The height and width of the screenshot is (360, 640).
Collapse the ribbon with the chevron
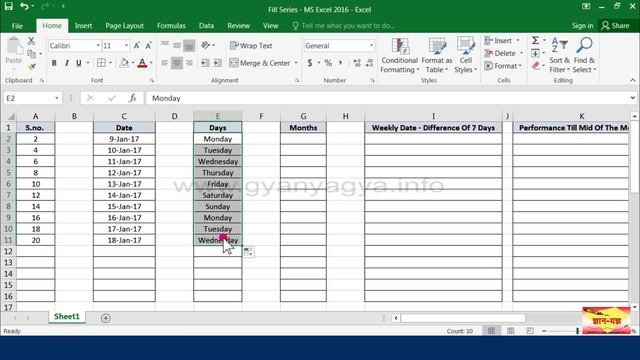633,80
